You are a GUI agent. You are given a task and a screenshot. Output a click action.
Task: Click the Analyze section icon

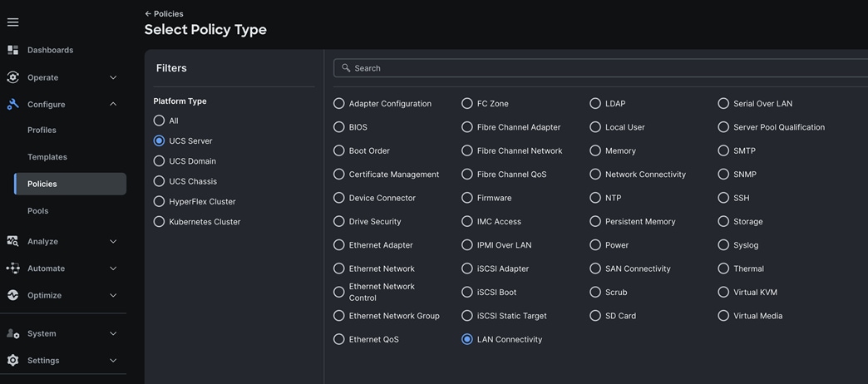(12, 241)
